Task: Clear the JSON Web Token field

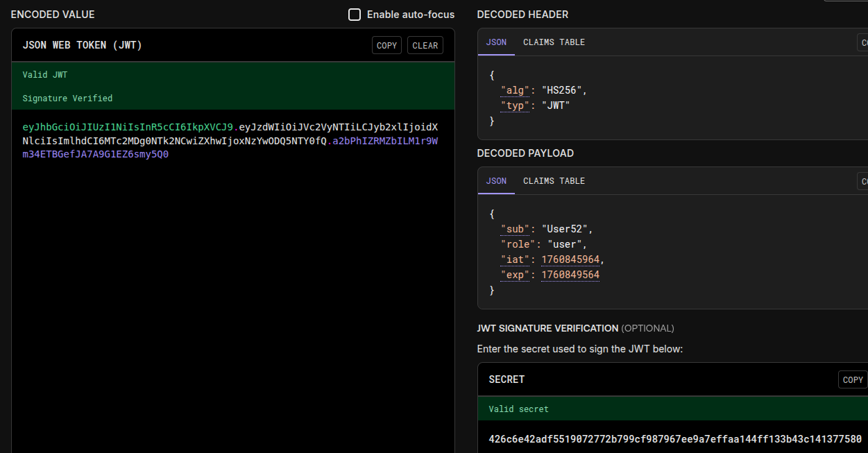Action: [x=425, y=45]
